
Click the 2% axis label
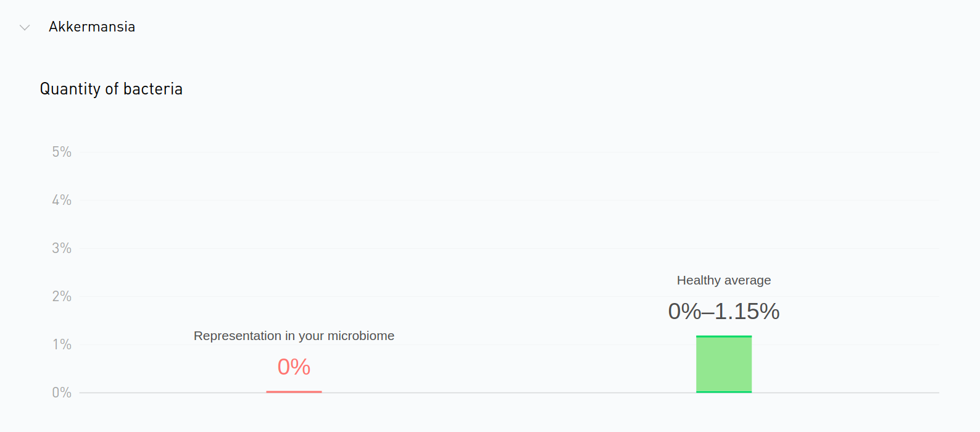(62, 296)
